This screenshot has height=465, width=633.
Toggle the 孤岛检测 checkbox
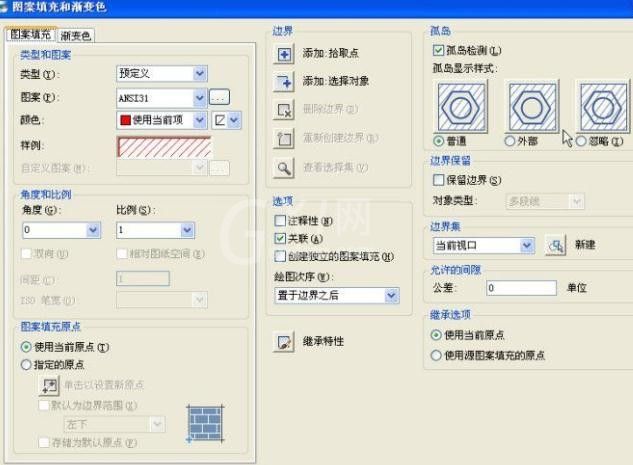coord(438,50)
